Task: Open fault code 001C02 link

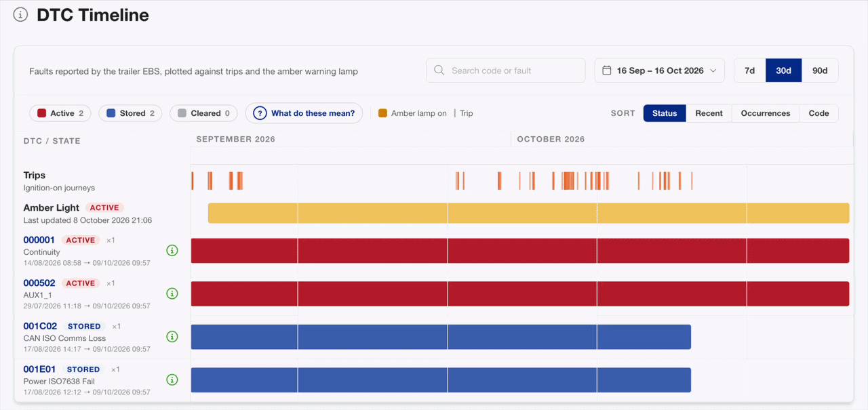Action: click(x=40, y=326)
